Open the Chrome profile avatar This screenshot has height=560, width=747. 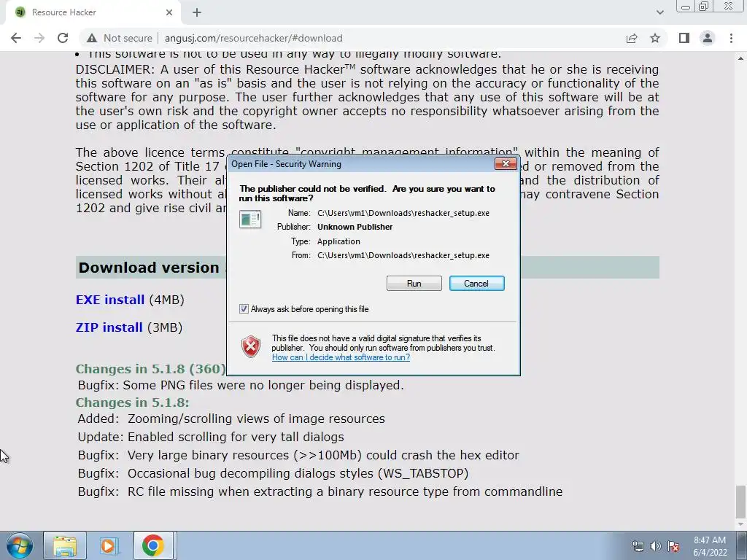[x=708, y=38]
